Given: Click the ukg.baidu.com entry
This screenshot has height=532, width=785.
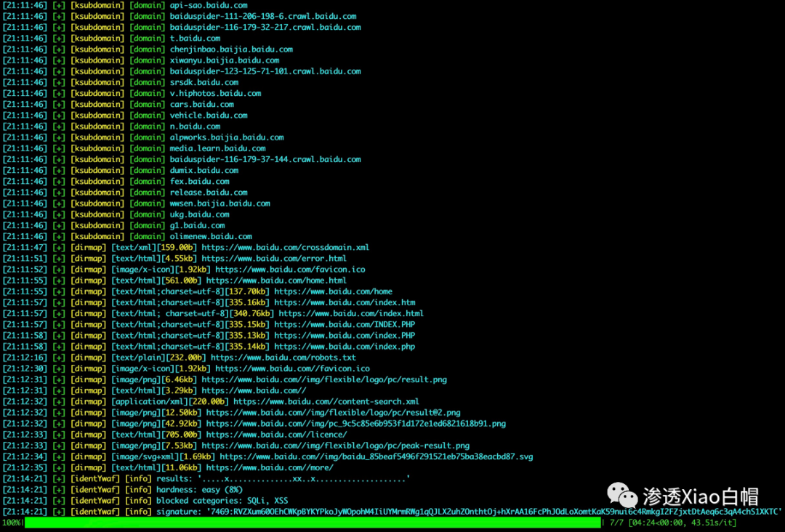Looking at the screenshot, I should (x=199, y=214).
